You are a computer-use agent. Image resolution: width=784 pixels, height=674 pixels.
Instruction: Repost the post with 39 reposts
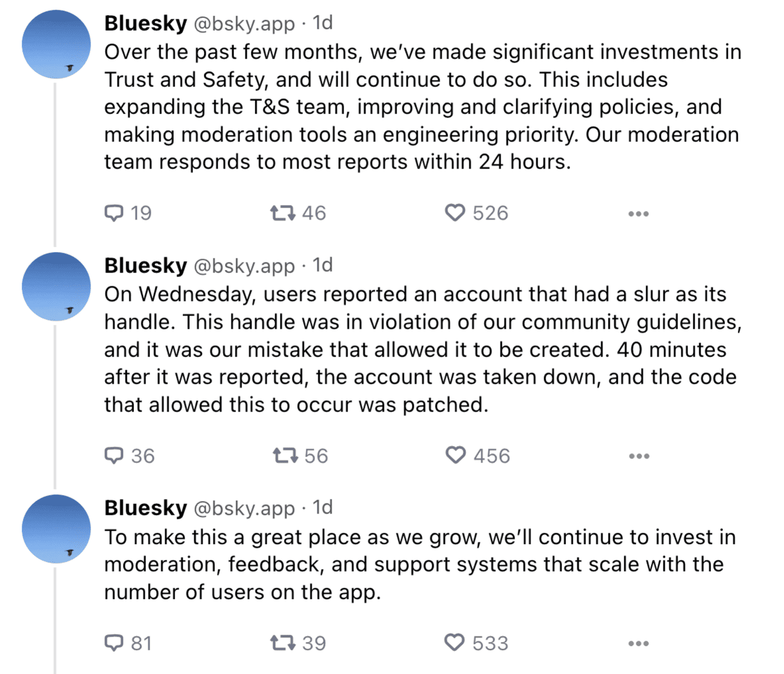tap(282, 643)
